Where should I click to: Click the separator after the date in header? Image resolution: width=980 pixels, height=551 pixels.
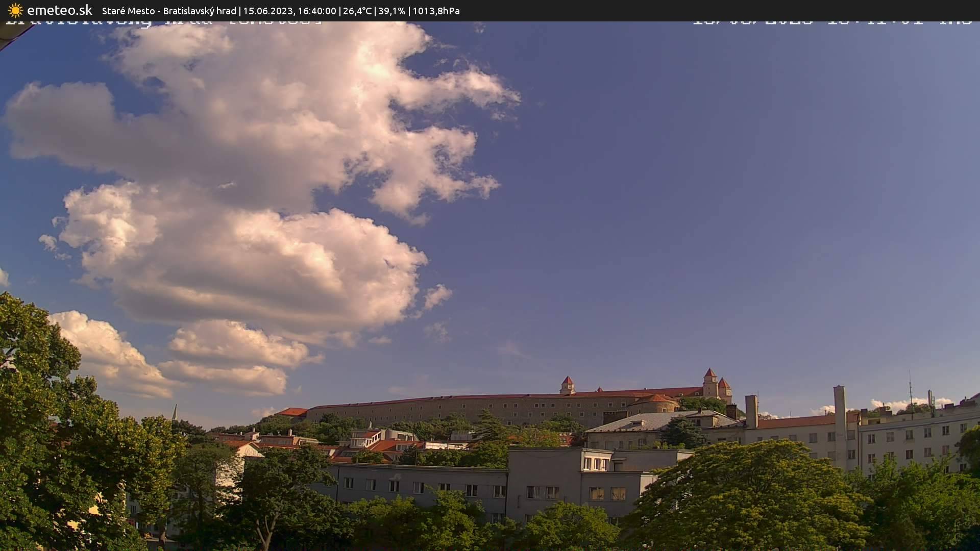point(341,10)
